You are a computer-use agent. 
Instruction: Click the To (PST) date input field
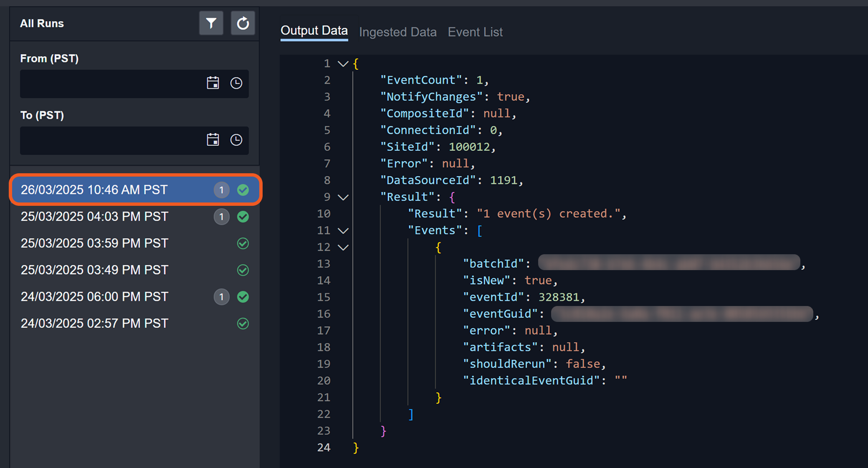tap(111, 140)
